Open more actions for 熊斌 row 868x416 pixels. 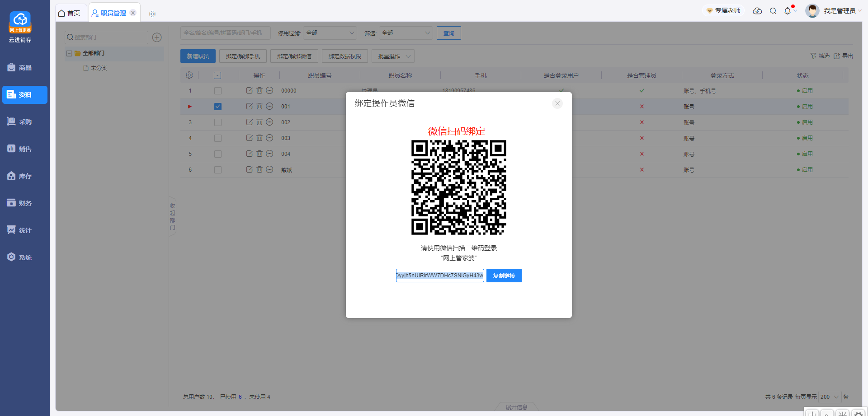[269, 169]
